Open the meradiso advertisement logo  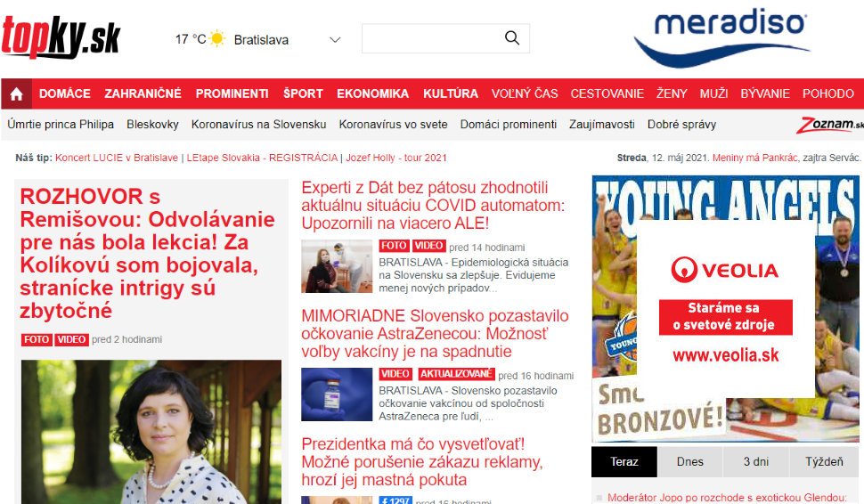point(722,37)
